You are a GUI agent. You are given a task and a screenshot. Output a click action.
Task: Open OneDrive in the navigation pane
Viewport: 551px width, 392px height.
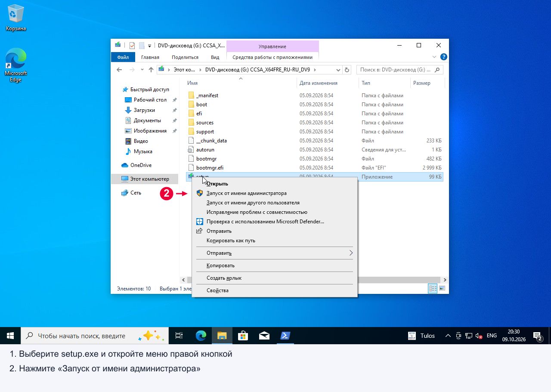(141, 165)
